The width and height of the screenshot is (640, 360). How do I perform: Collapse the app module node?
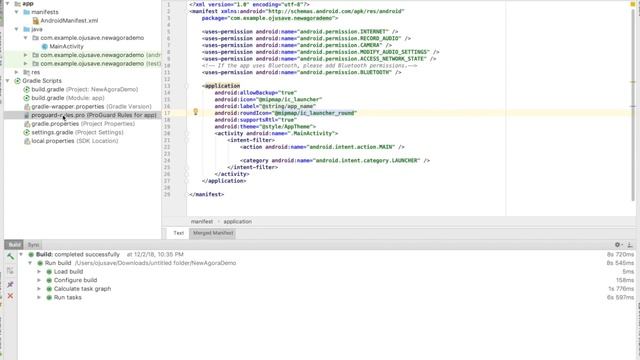[x=7, y=3]
